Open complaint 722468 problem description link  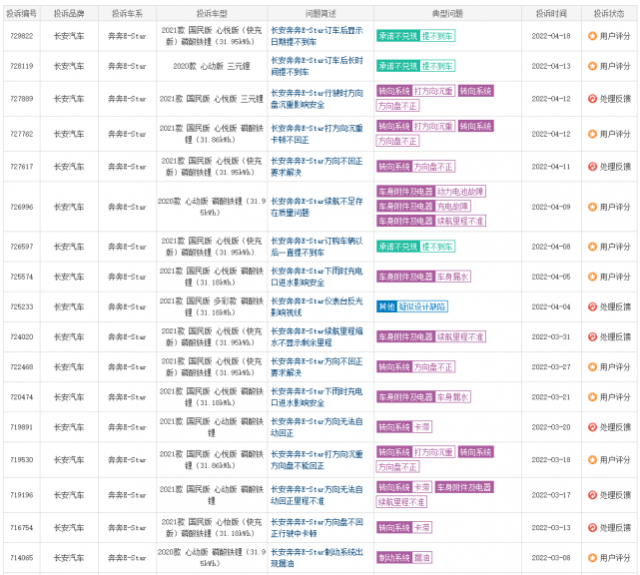317,367
